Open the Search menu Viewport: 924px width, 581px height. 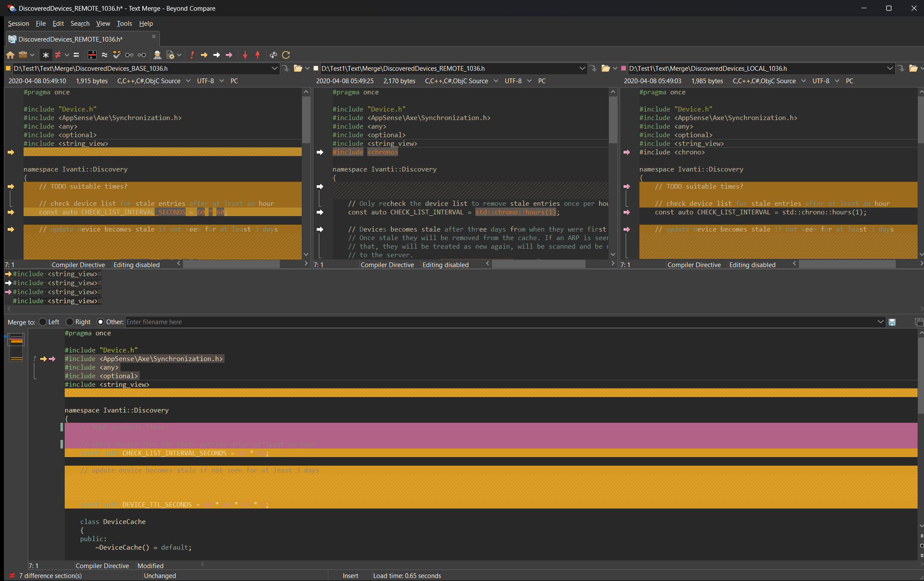pos(80,24)
